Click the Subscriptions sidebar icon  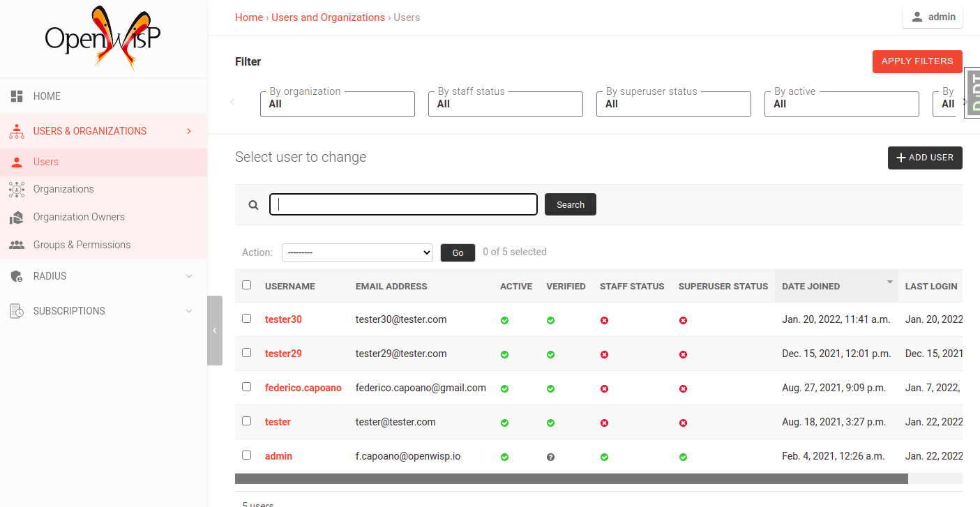17,310
